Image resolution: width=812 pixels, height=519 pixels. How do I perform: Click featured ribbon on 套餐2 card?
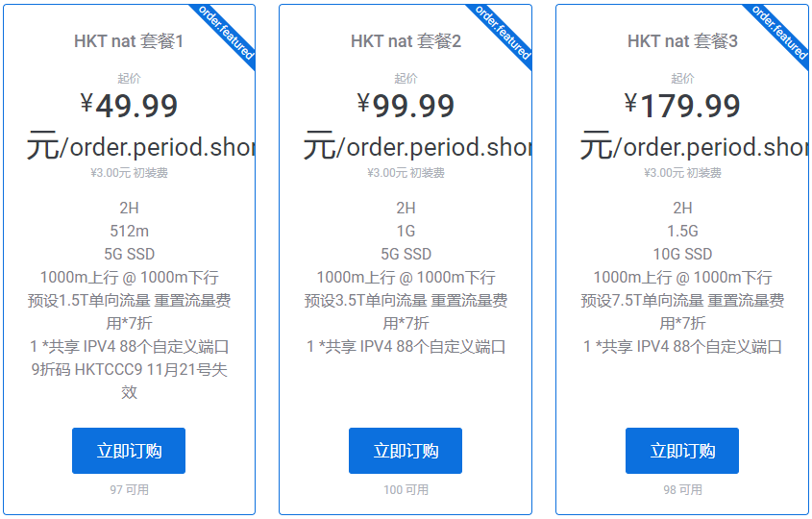tap(504, 32)
